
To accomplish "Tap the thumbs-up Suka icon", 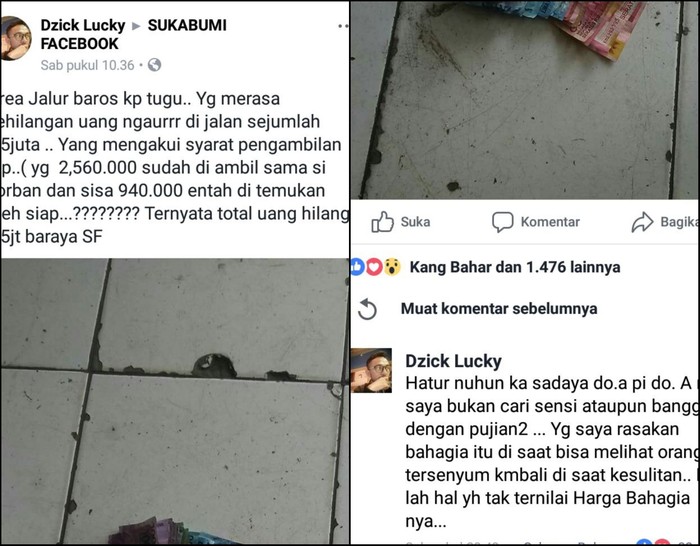I will coord(383,221).
